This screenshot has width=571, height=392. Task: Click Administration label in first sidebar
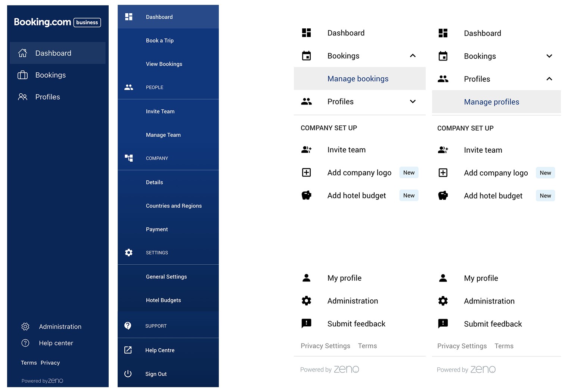pyautogui.click(x=60, y=327)
